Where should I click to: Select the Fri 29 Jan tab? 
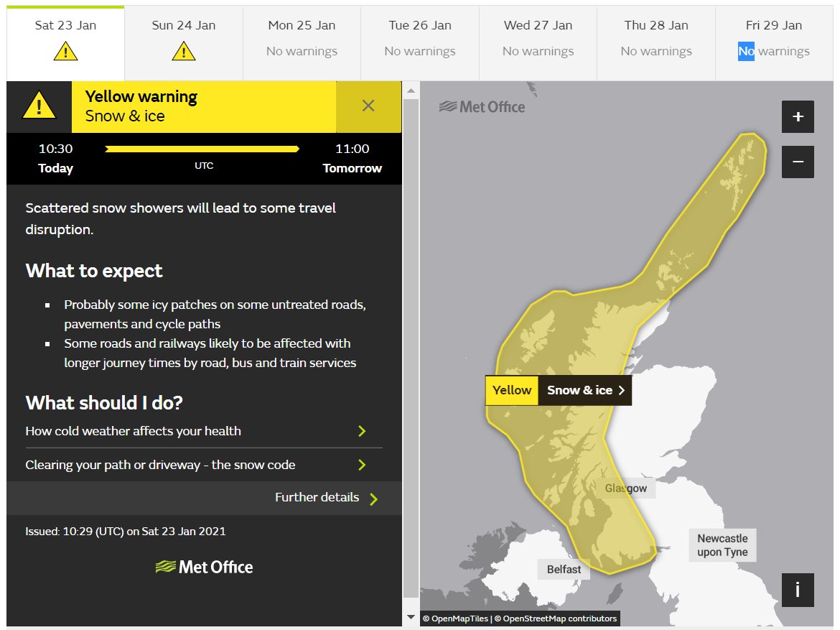[x=774, y=43]
